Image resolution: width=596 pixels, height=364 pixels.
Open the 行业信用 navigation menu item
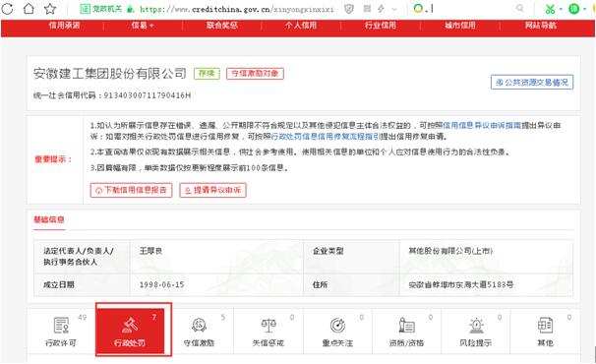click(381, 26)
